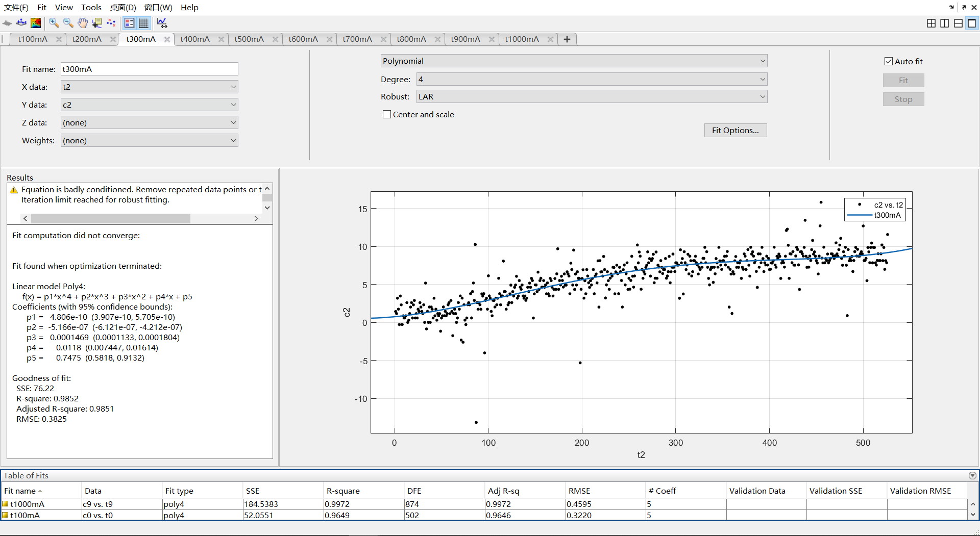Close the t500mA fit tab
Screen dimensions: 980x536
point(275,39)
